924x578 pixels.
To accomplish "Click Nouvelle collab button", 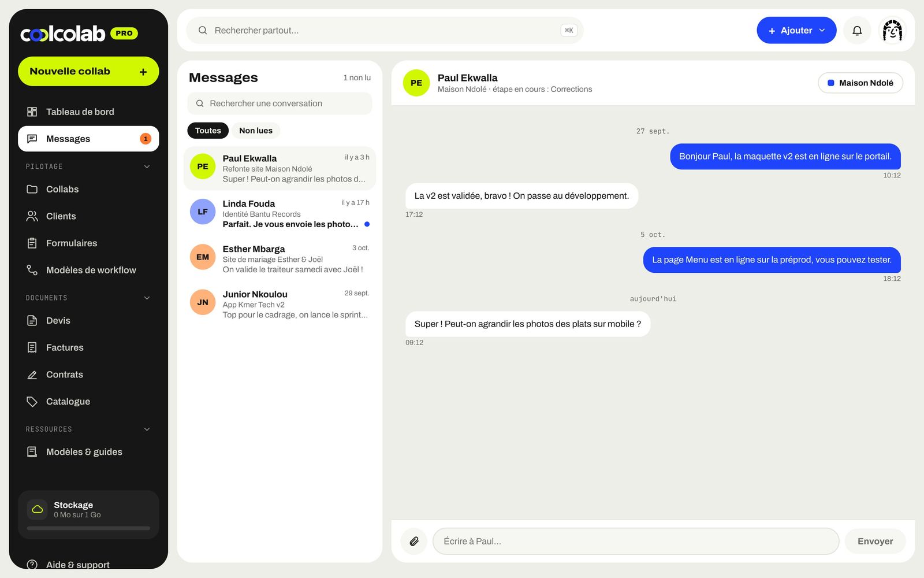I will coord(88,71).
